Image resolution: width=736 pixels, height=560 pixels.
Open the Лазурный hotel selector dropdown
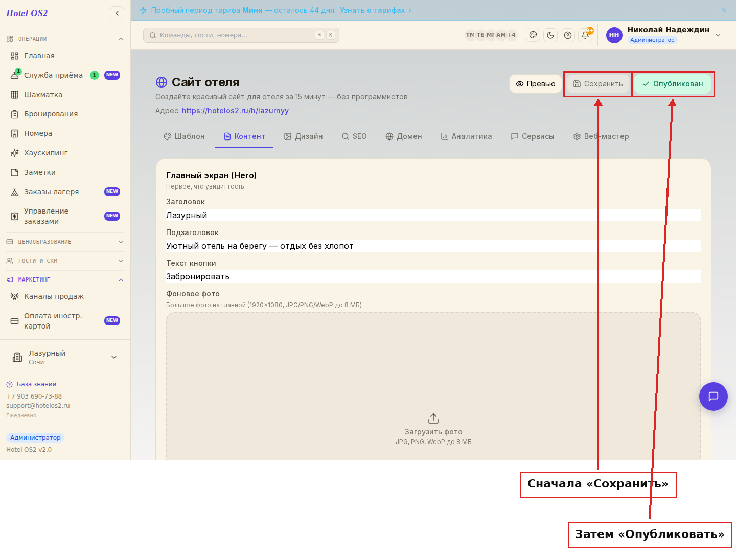point(65,357)
